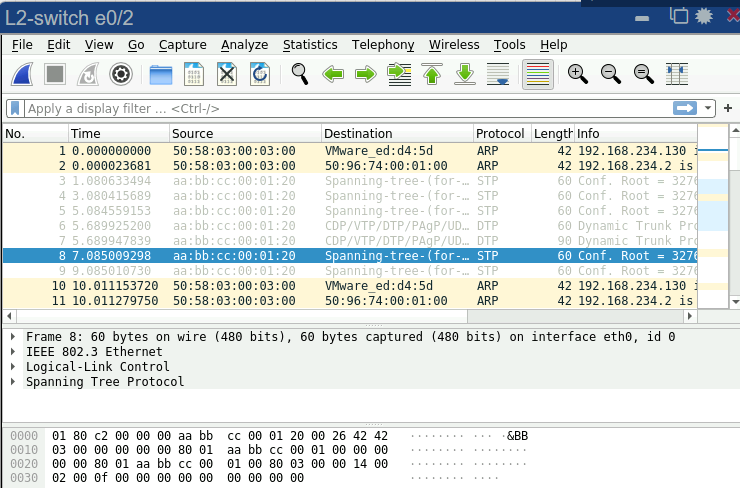Go forward in packet history
Image resolution: width=740 pixels, height=488 pixels.
pyautogui.click(x=366, y=74)
